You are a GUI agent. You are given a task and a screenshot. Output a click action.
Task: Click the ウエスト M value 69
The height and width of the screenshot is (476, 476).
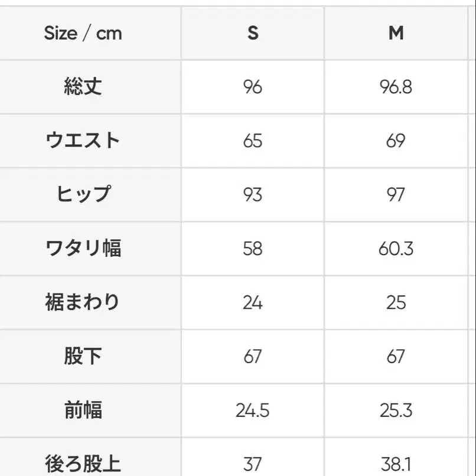point(396,141)
